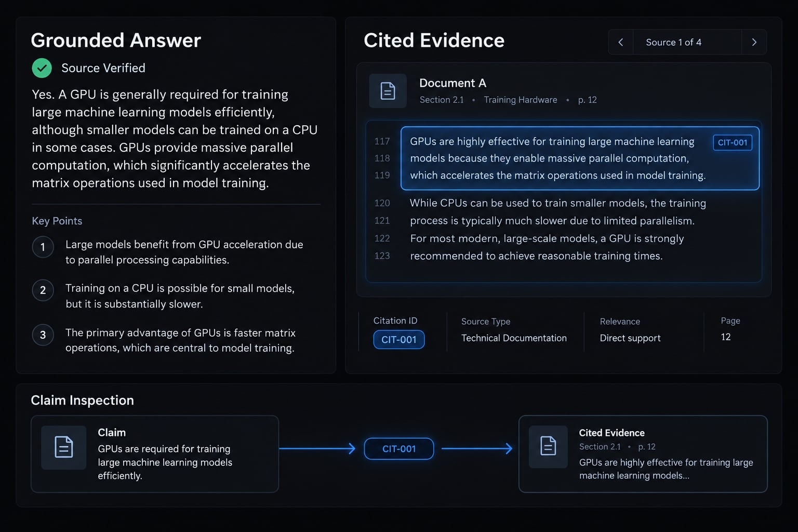
Task: Click the green Source Verified checkmark icon
Action: click(x=42, y=68)
